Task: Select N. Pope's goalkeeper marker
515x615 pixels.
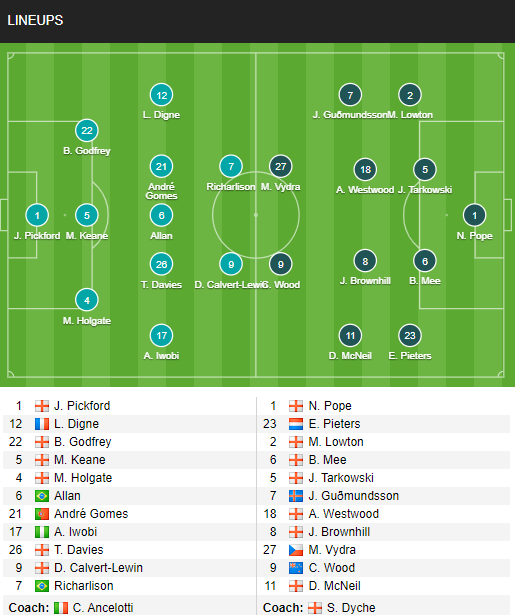Action: pos(475,215)
